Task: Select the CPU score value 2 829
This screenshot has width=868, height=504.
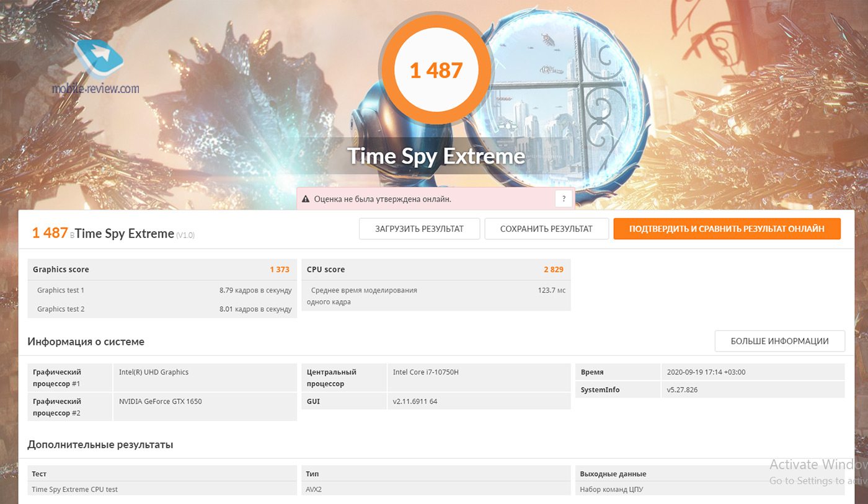Action: point(554,270)
